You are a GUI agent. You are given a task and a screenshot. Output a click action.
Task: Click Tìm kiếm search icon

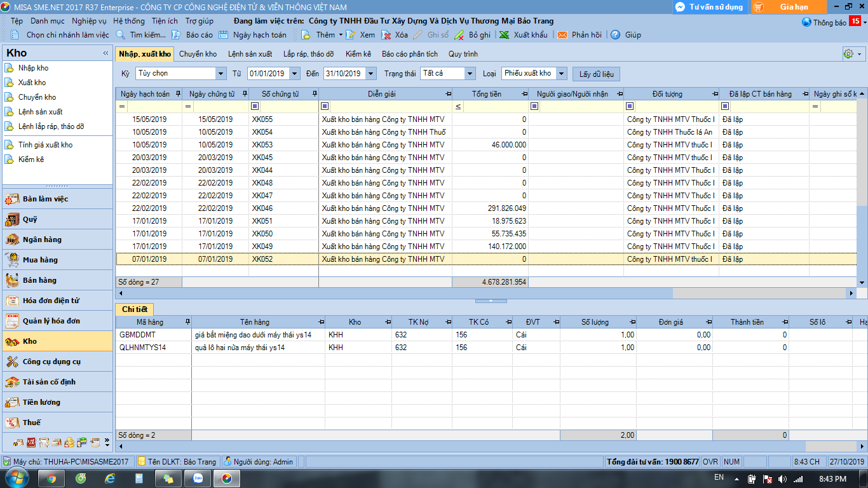pos(121,35)
